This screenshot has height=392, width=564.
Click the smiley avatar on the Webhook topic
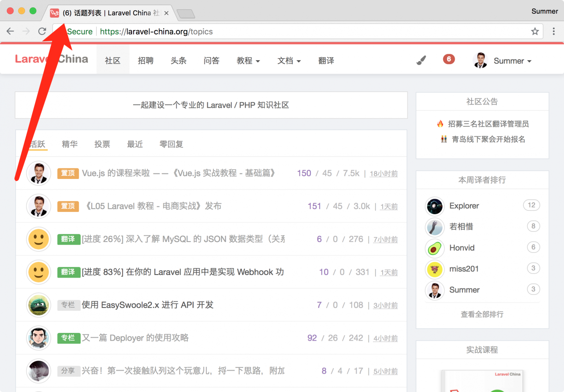pos(39,272)
